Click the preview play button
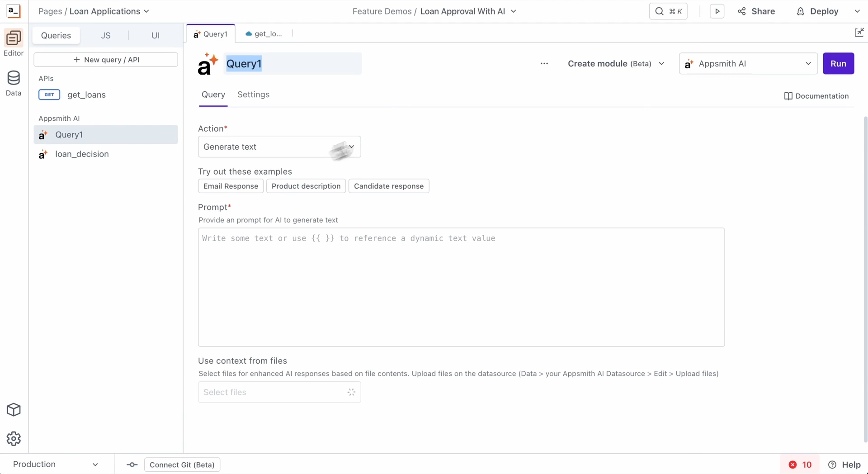This screenshot has height=474, width=868. click(717, 11)
